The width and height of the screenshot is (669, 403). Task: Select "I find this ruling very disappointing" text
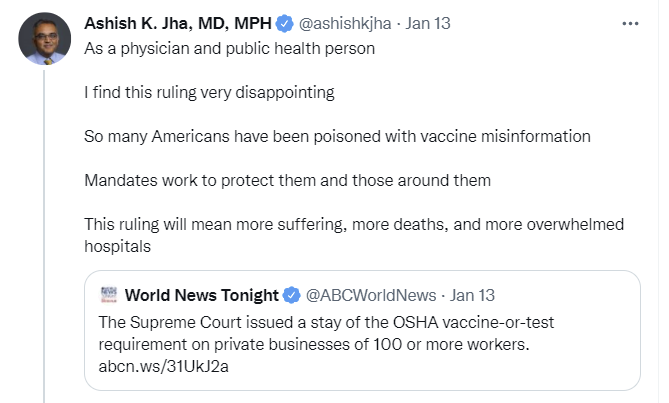[x=208, y=92]
